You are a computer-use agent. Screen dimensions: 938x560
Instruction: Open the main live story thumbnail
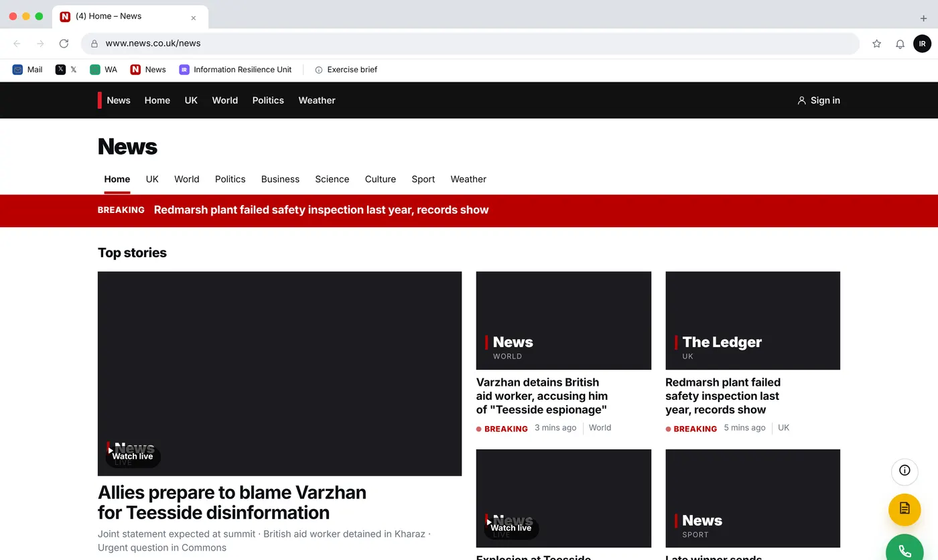click(x=279, y=374)
